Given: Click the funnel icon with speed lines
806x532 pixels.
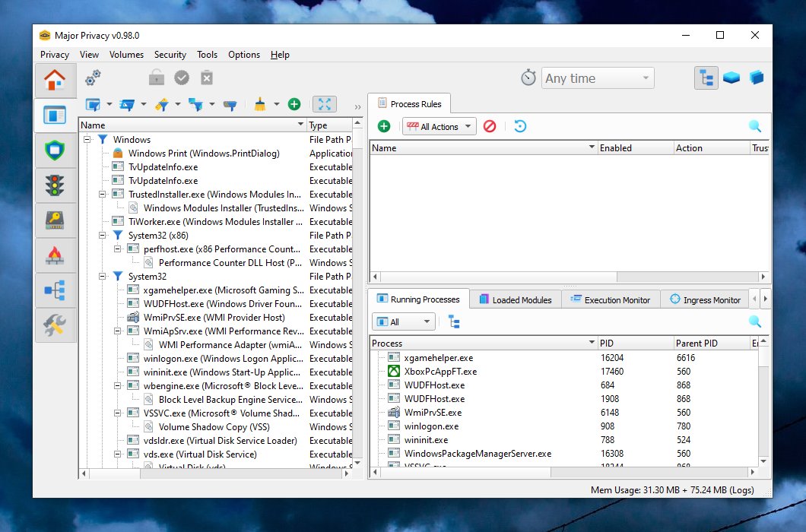Looking at the screenshot, I should coord(127,105).
